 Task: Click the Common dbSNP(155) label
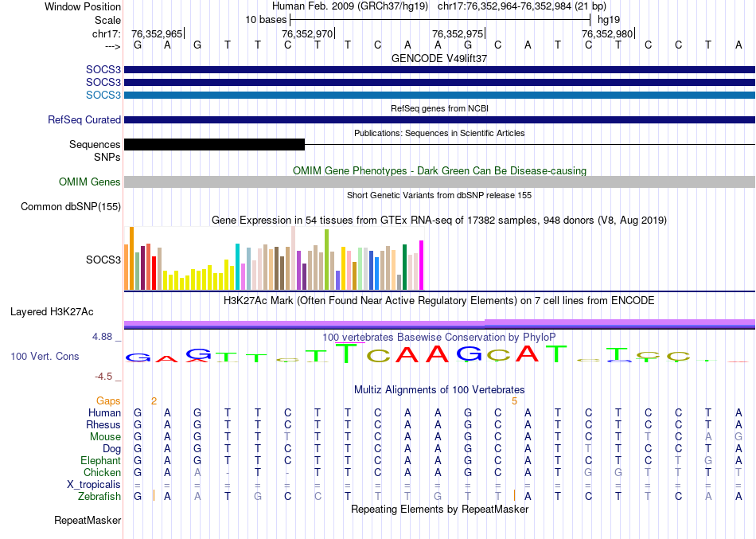(x=71, y=206)
